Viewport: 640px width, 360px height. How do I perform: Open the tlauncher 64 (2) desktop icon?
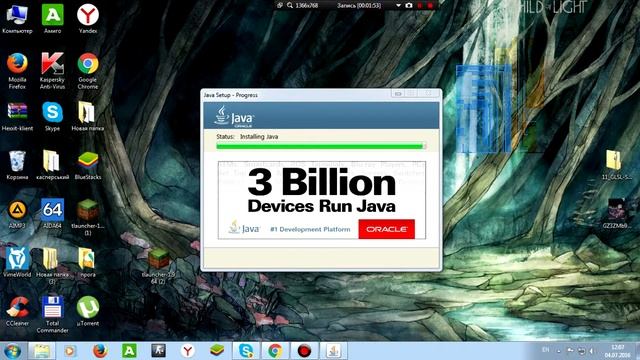[x=158, y=266]
